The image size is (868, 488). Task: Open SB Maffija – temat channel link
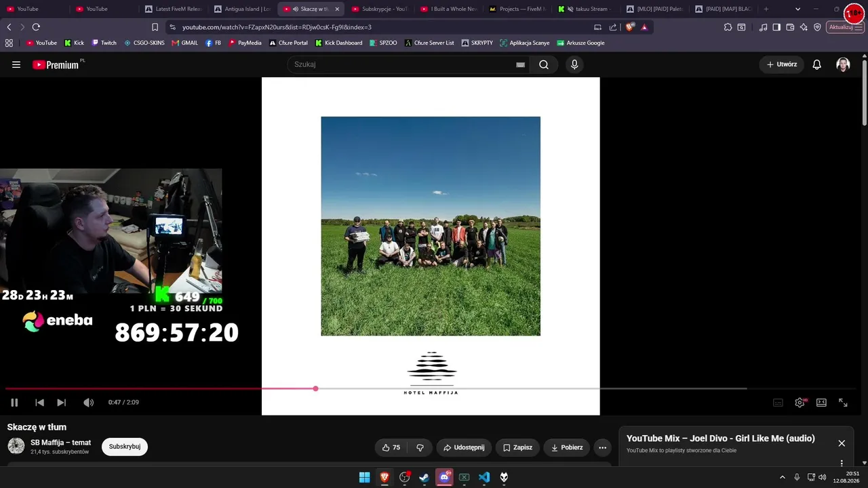[x=60, y=443]
